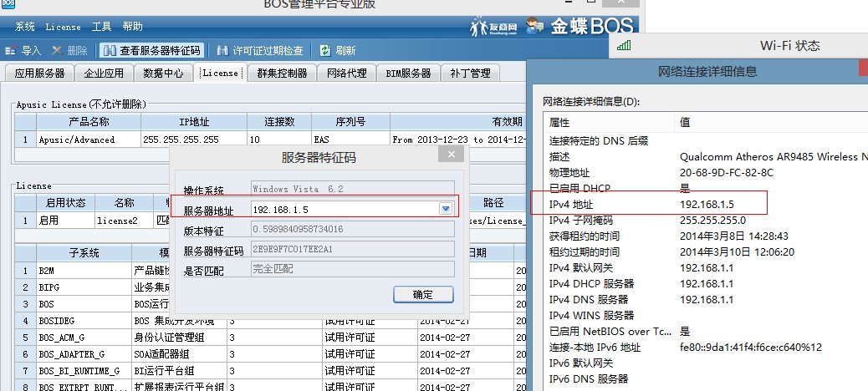Click the 值 column header in network details
868x391 pixels.
click(771, 122)
